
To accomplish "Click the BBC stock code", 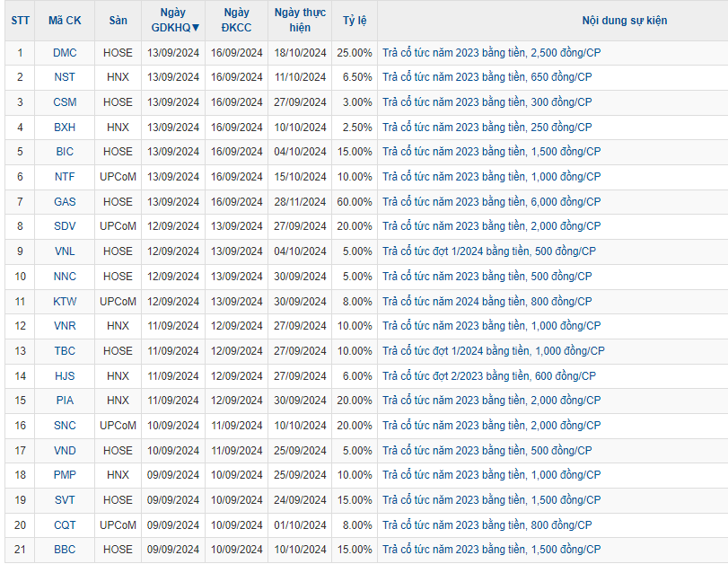I will coord(65,550).
